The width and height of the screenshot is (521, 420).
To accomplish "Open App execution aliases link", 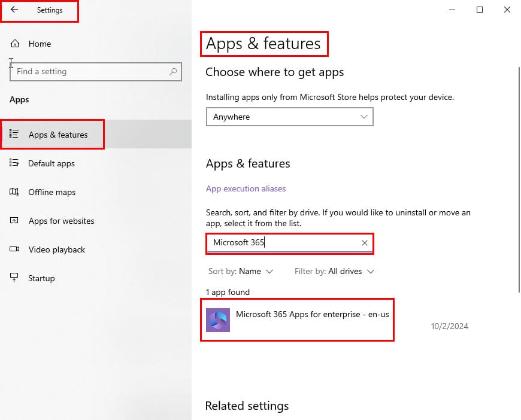I will (x=246, y=188).
